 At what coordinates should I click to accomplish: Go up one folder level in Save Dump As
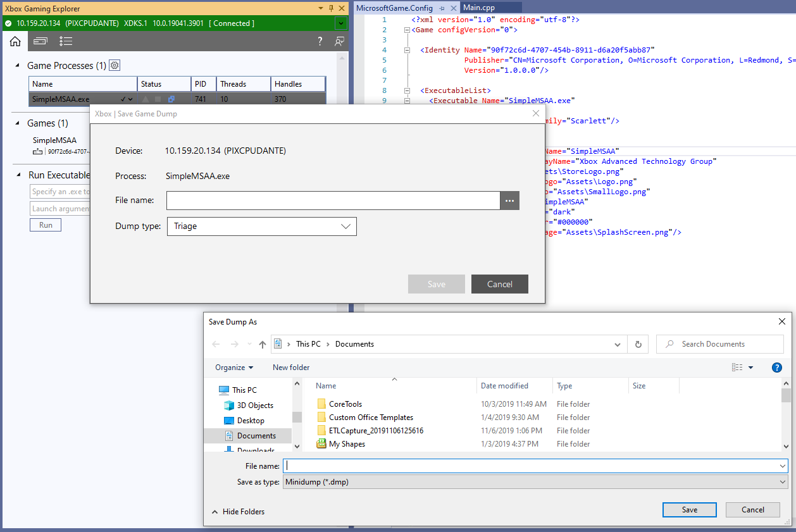click(263, 344)
